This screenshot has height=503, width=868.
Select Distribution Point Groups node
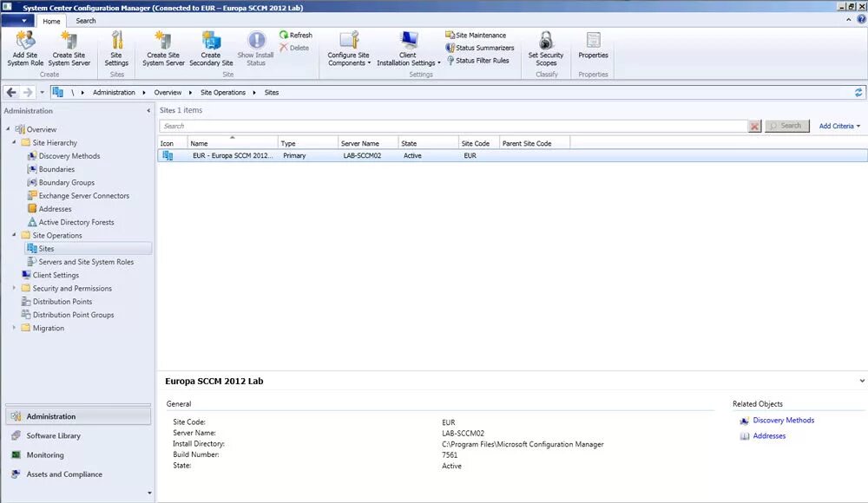click(x=73, y=315)
